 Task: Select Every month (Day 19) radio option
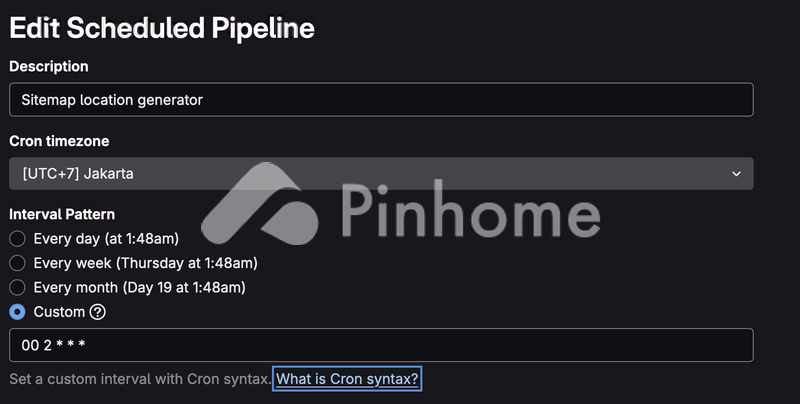(17, 287)
